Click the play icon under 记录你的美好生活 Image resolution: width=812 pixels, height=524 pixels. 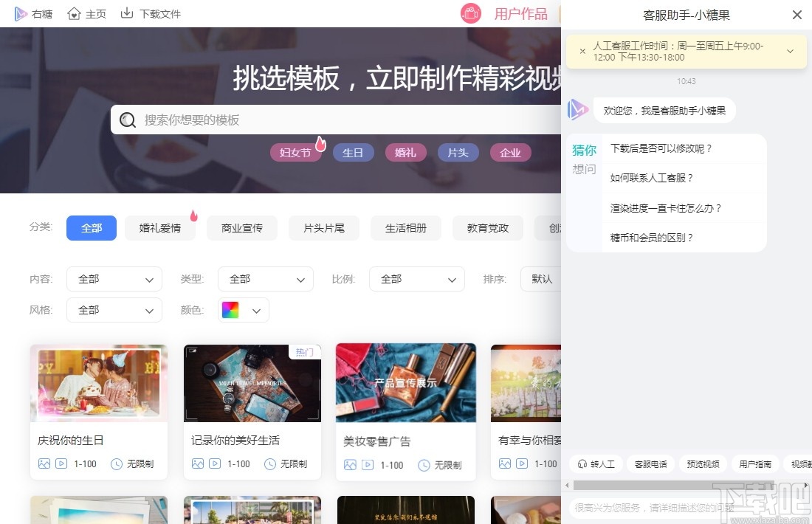pyautogui.click(x=213, y=464)
